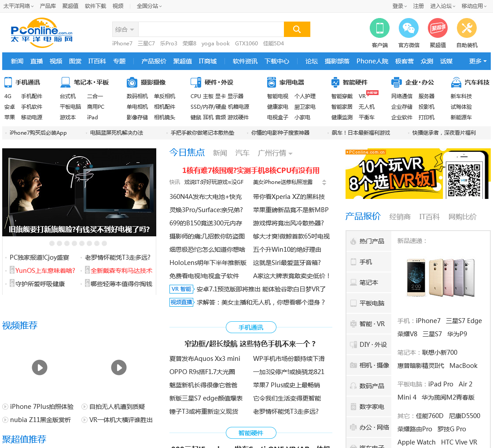Image resolution: width=493 pixels, height=448 pixels.
Task: Open headline 1核有难7核围观 article
Action: coord(250,170)
